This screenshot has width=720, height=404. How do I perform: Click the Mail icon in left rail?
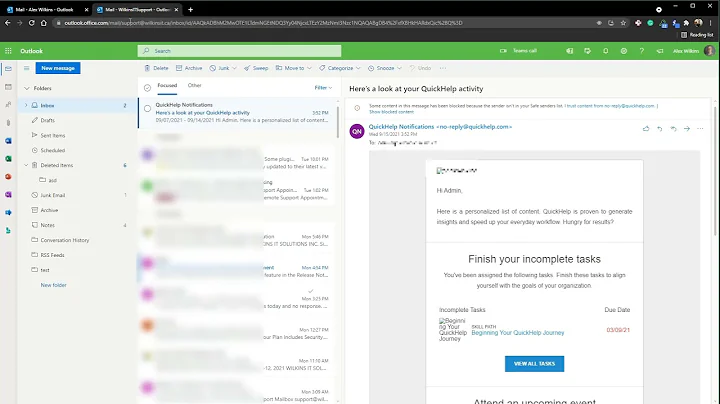tap(8, 69)
